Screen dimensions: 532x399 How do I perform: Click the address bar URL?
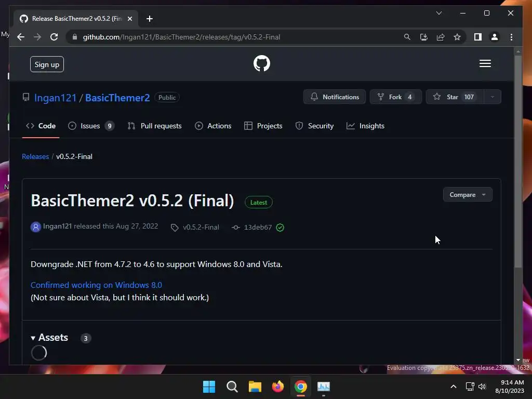click(181, 37)
